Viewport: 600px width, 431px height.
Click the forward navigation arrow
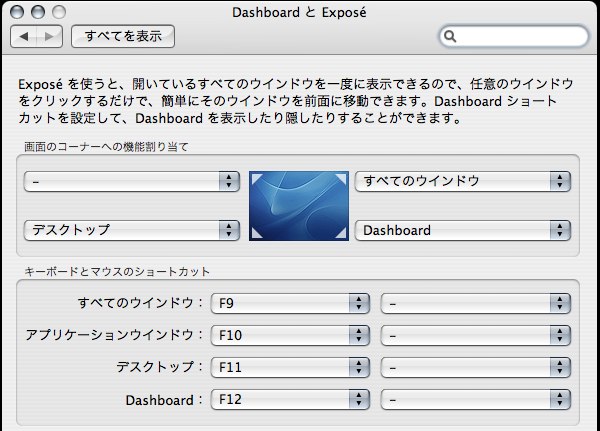pyautogui.click(x=49, y=36)
